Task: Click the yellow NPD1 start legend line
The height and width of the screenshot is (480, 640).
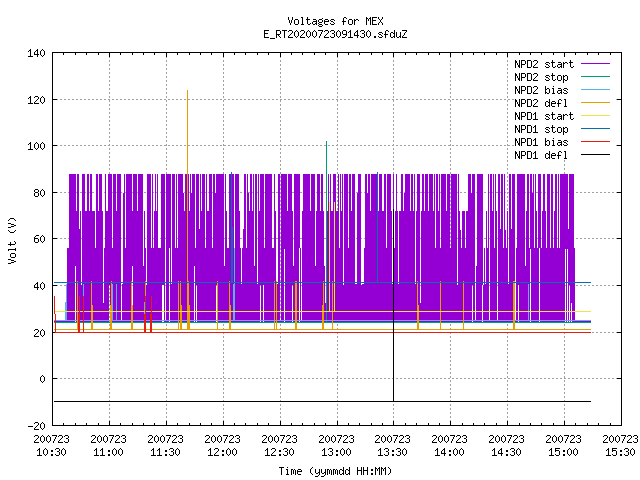Action: (x=595, y=116)
